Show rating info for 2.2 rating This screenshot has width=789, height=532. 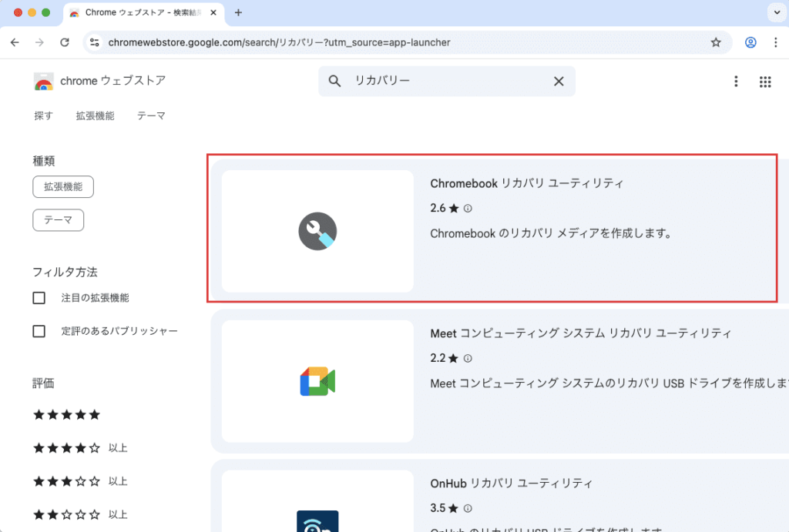[468, 358]
